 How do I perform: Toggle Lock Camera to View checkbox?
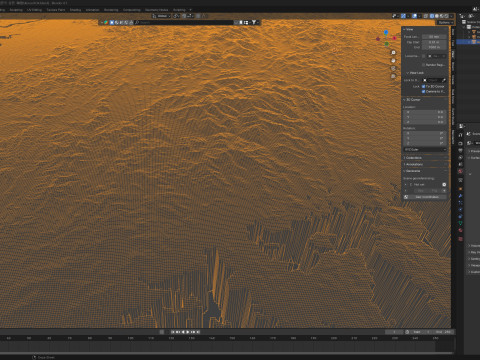(423, 91)
